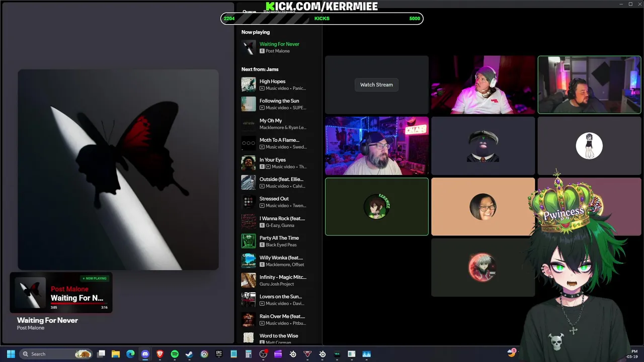644x362 pixels.
Task: Click the Stressed Out cover thumbnail
Action: 249,202
